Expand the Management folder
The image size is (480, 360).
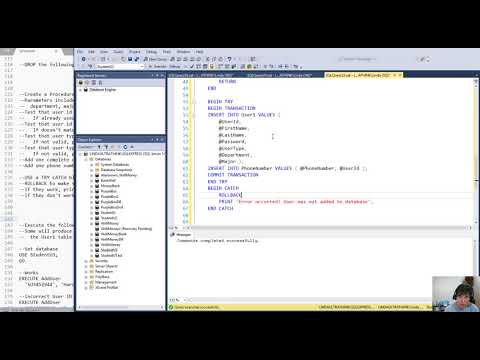86,282
